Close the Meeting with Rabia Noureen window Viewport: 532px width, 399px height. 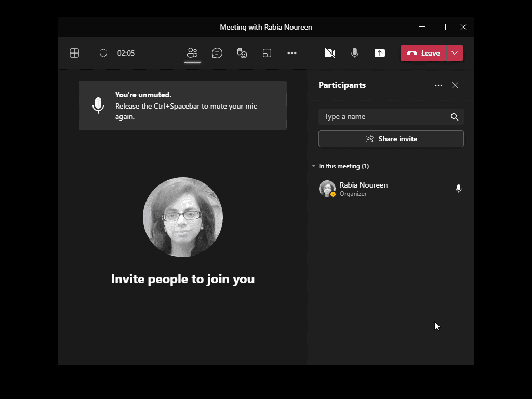pyautogui.click(x=463, y=27)
